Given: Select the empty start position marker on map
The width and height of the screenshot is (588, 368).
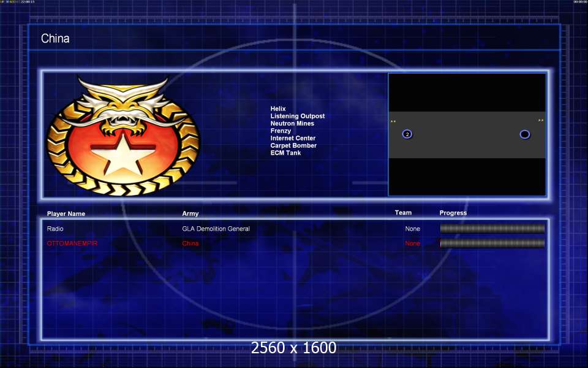Looking at the screenshot, I should pos(525,134).
